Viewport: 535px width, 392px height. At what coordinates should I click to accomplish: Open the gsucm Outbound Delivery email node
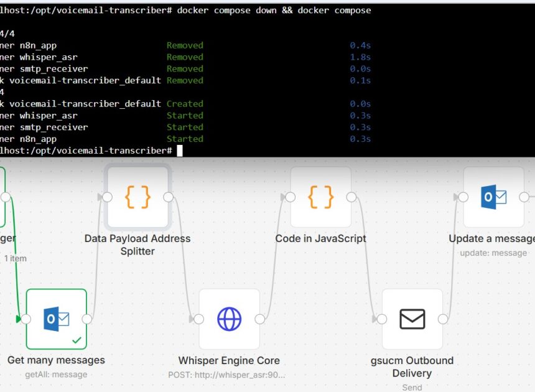coord(412,319)
